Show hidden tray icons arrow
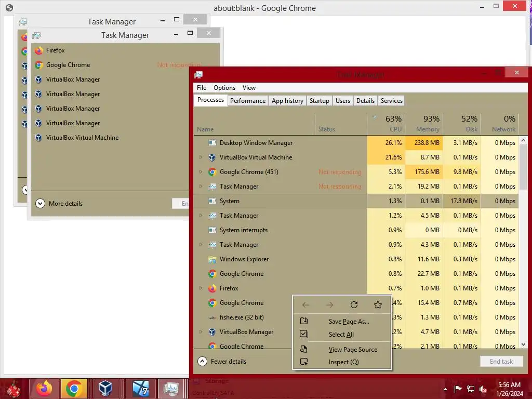Viewport: 532px width, 399px height. (x=445, y=389)
